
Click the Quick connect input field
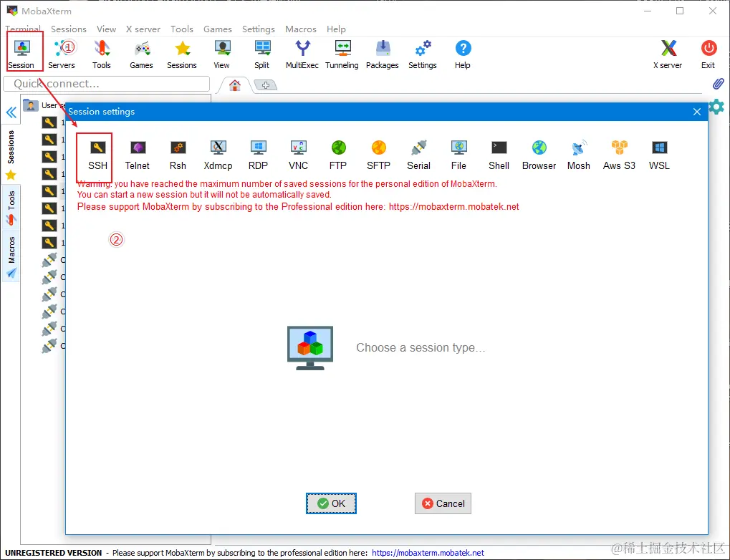(107, 84)
